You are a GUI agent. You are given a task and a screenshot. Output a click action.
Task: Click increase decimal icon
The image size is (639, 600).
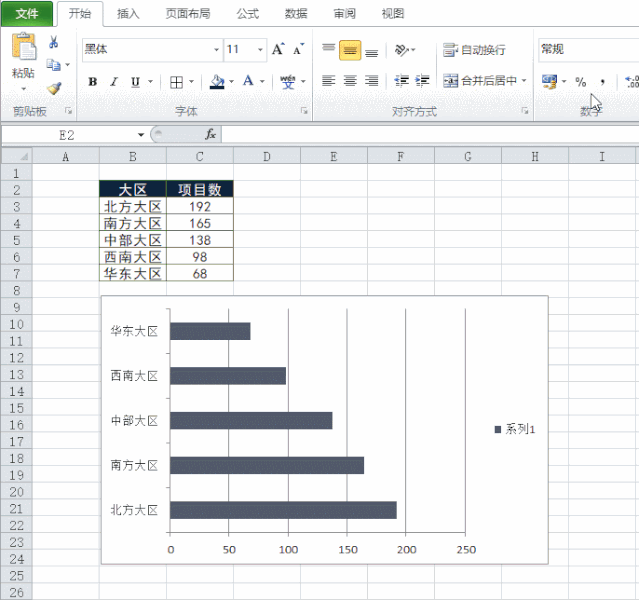click(632, 82)
